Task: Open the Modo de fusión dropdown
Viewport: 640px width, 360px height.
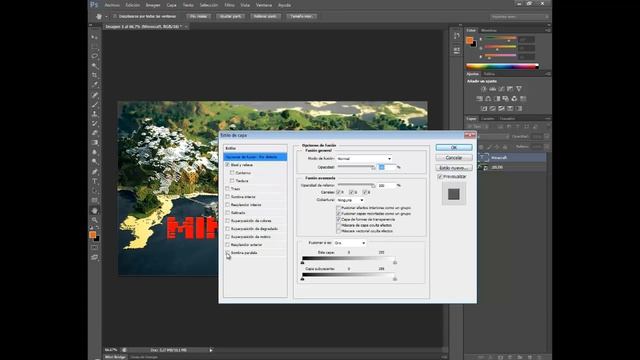Action: point(364,158)
